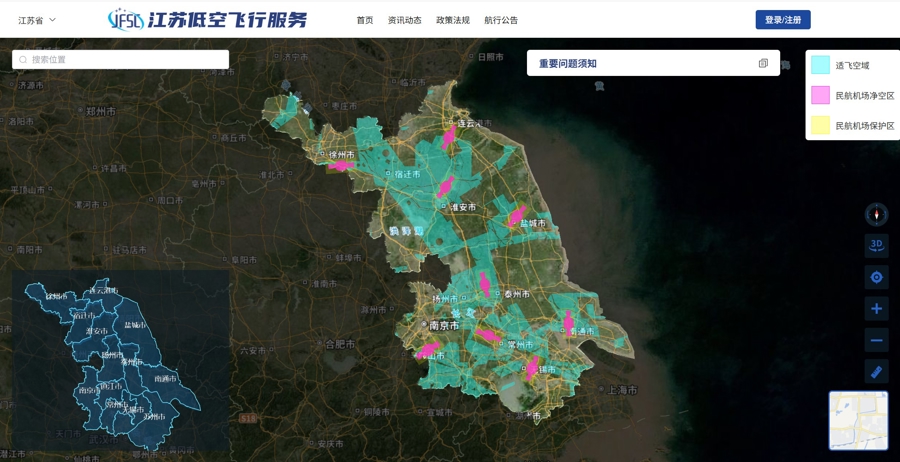Click the copy icon in 重要问题须知 panel
Screen dimensions: 900x462
point(763,63)
